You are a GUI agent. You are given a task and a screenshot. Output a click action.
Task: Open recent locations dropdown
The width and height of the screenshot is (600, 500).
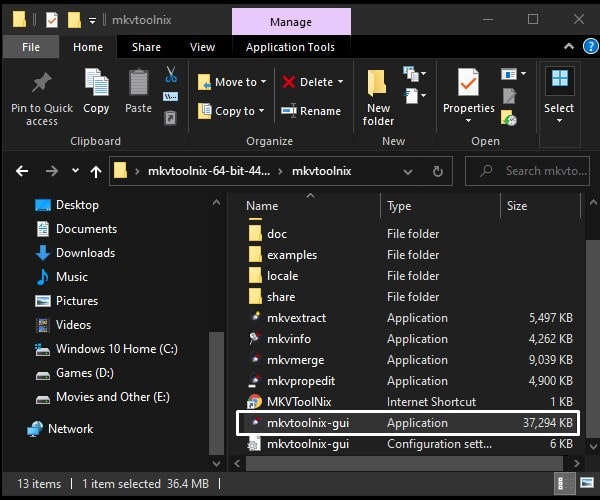[x=75, y=171]
